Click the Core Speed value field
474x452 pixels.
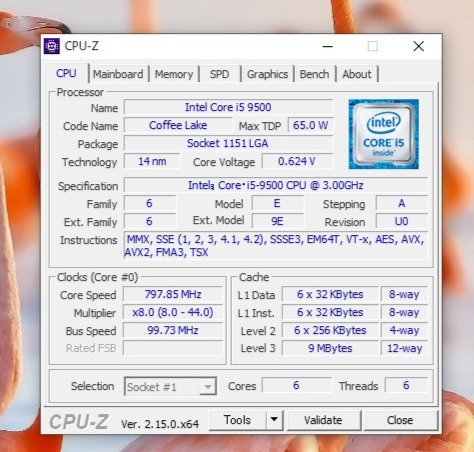tap(173, 294)
